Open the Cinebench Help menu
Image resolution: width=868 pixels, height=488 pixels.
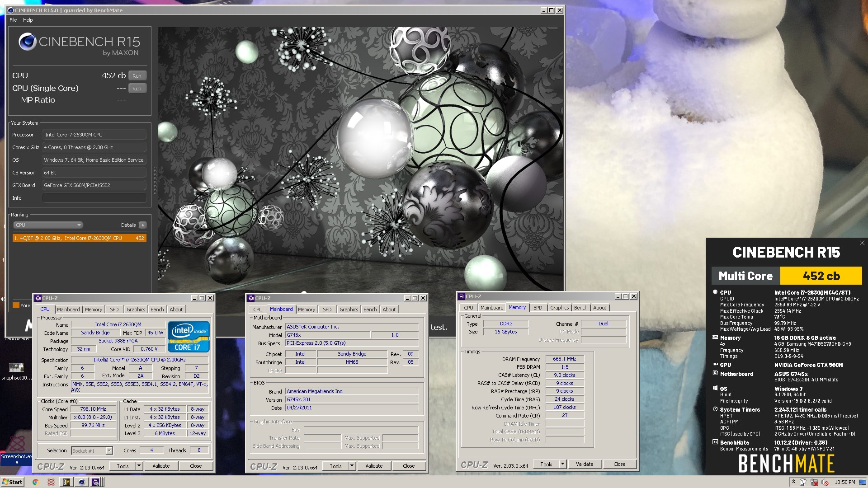tap(28, 20)
